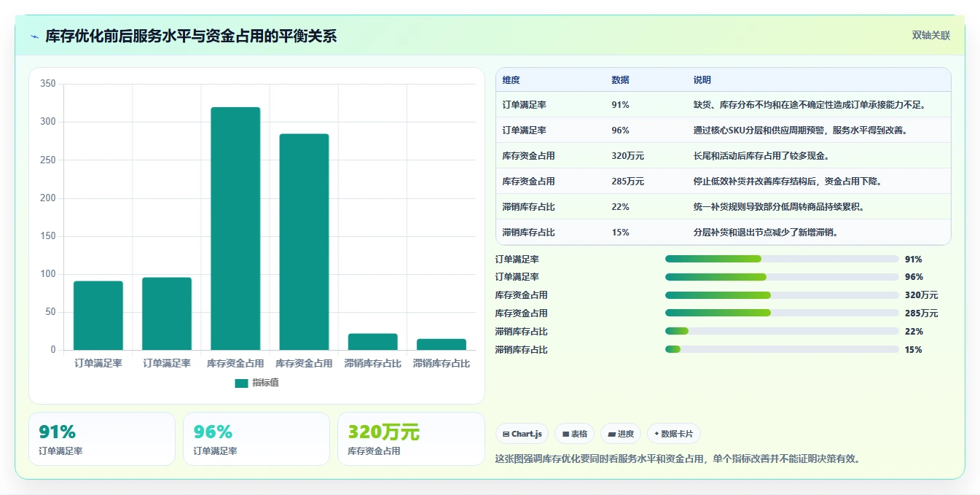The width and height of the screenshot is (980, 495).
Task: Click the 15% progress bar
Action: pos(782,349)
